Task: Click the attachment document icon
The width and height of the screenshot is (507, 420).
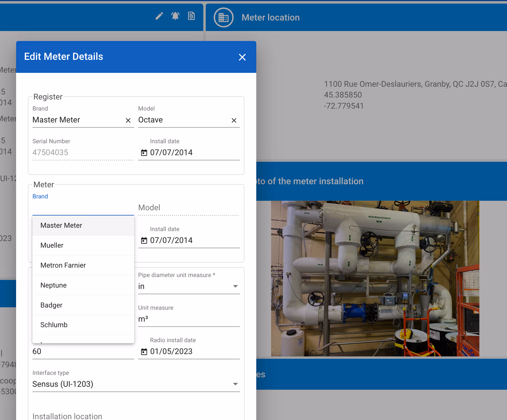Action: [x=191, y=16]
